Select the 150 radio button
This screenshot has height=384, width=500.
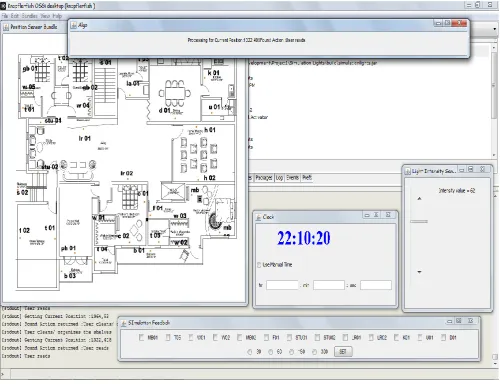coord(292,352)
